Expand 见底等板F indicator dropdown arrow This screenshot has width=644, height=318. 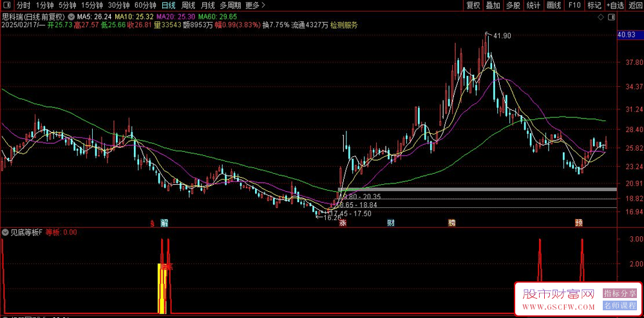tap(5, 232)
